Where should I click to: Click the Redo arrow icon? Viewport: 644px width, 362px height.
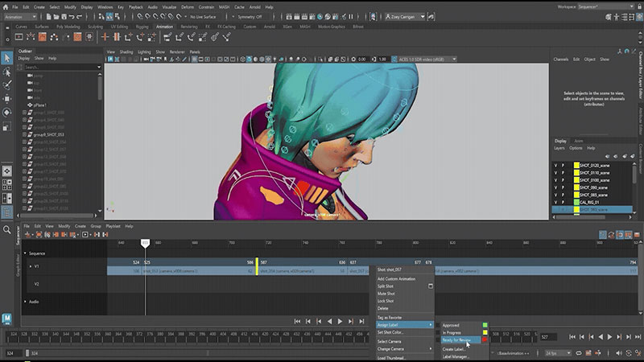(80, 17)
